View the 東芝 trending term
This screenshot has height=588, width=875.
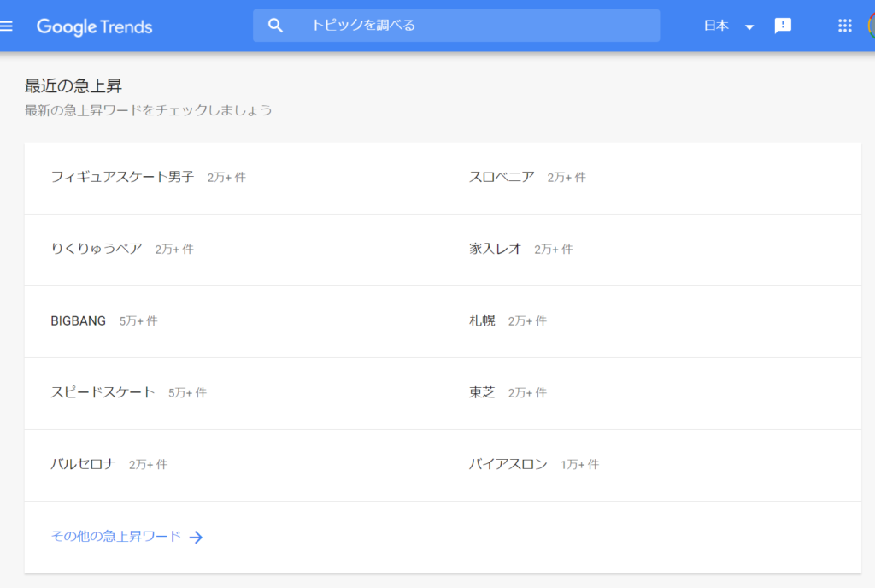482,392
